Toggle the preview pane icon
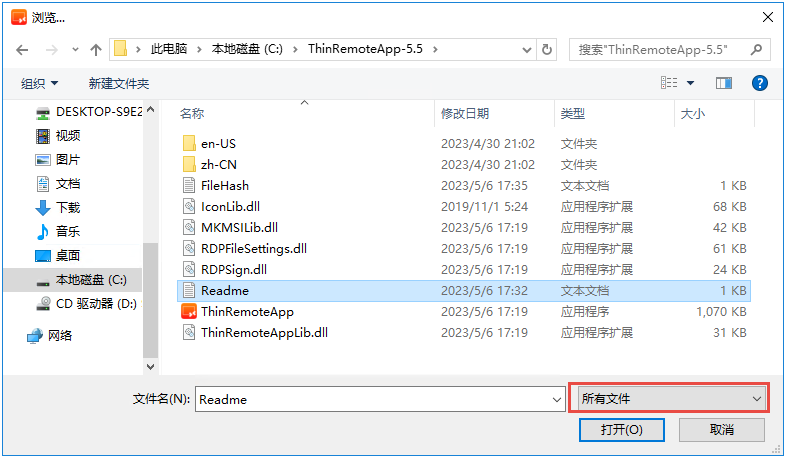This screenshot has width=787, height=459. click(723, 83)
